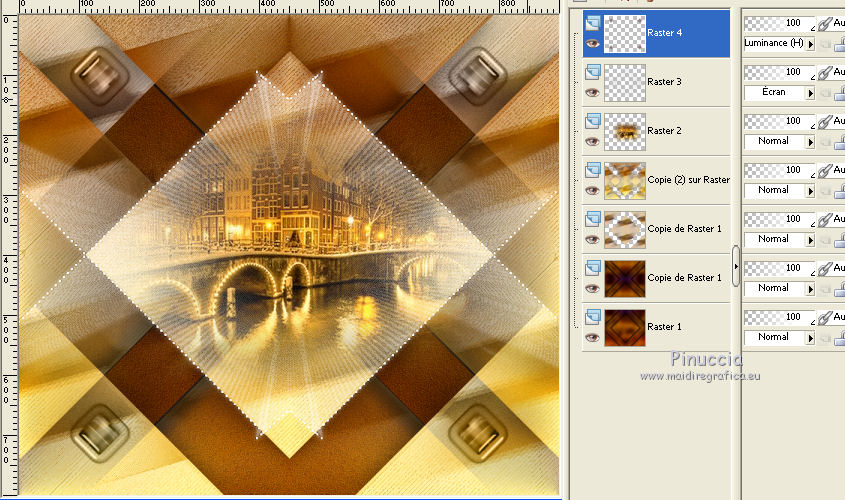Click the link chain icon for Raster 3

[x=825, y=73]
